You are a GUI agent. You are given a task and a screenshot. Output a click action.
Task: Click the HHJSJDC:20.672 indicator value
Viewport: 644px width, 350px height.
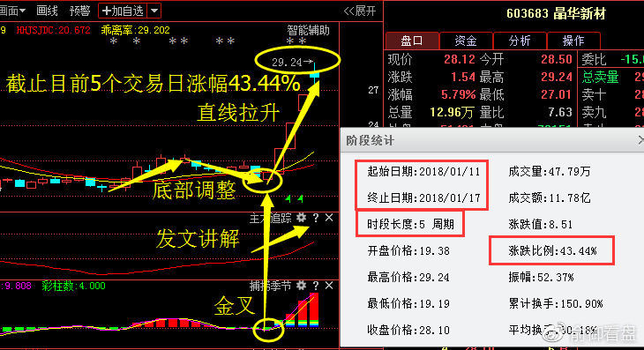point(53,30)
